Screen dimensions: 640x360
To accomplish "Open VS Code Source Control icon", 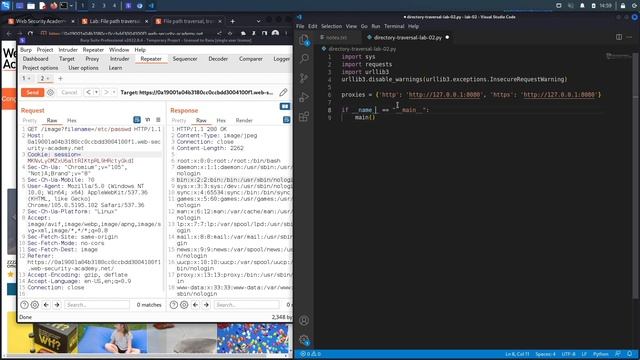I will [x=304, y=78].
